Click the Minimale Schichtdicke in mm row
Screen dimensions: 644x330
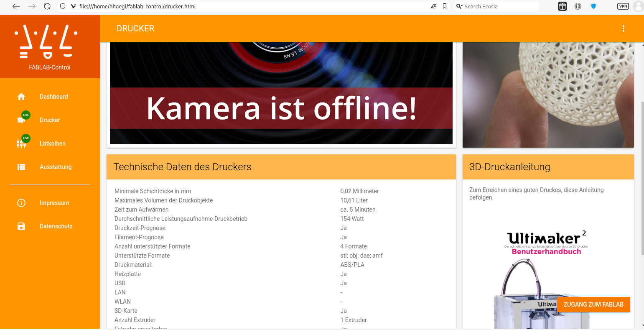click(x=281, y=191)
